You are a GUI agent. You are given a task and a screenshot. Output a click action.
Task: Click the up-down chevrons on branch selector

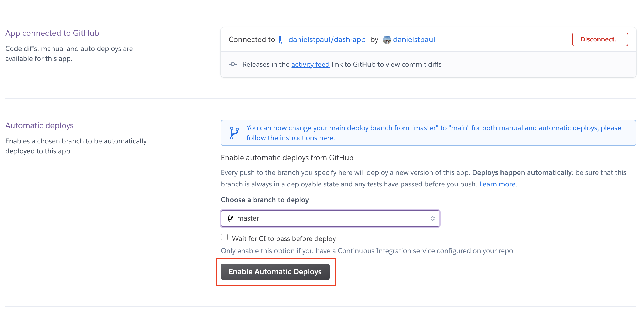[x=432, y=218]
